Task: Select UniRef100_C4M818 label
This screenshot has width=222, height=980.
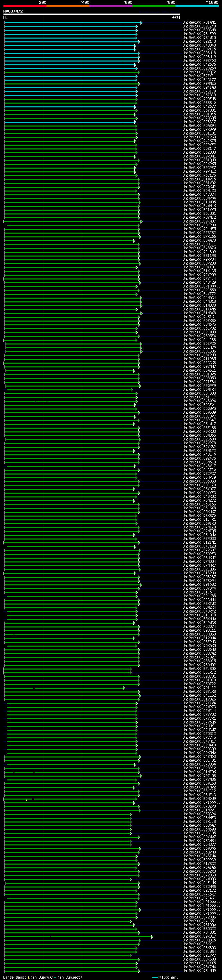Action: click(199, 302)
